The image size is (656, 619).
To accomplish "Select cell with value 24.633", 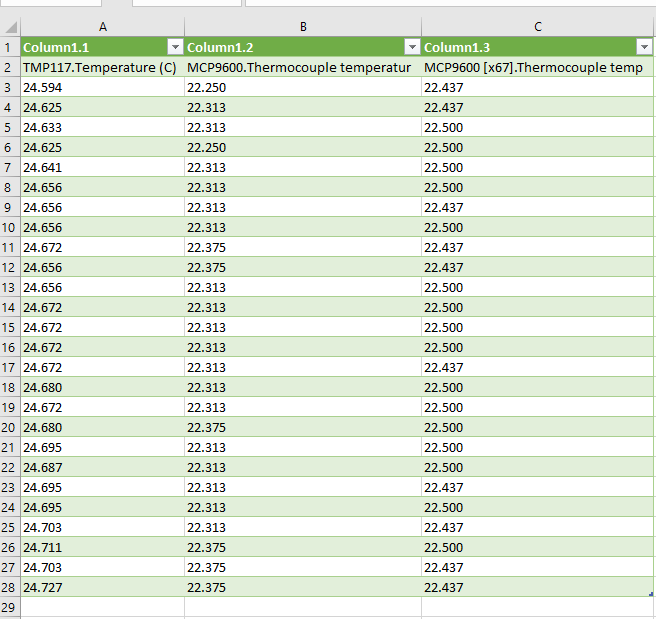I will tap(102, 128).
